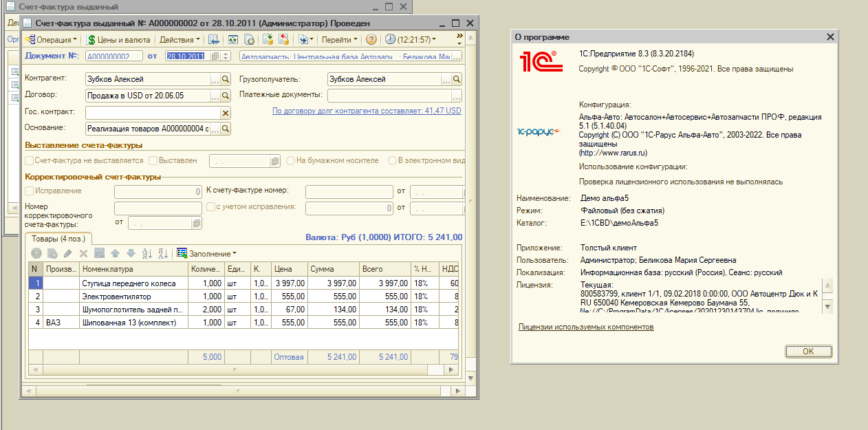Click the move row down arrow icon
868x430 pixels.
(131, 253)
